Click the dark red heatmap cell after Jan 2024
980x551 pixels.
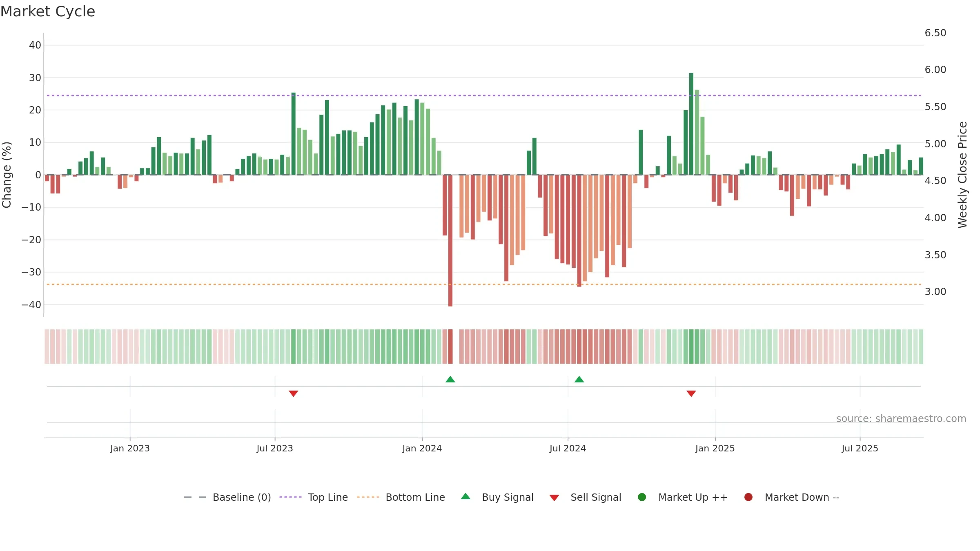point(450,347)
